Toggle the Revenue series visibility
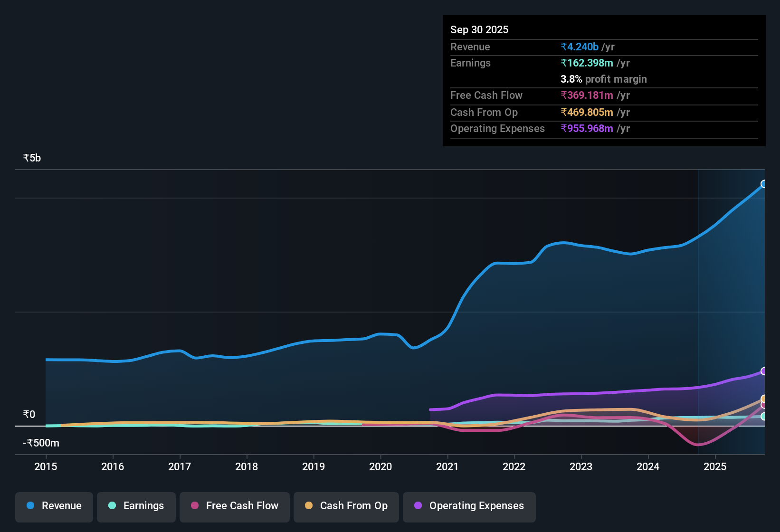Screen dimensions: 780x532 coord(54,507)
